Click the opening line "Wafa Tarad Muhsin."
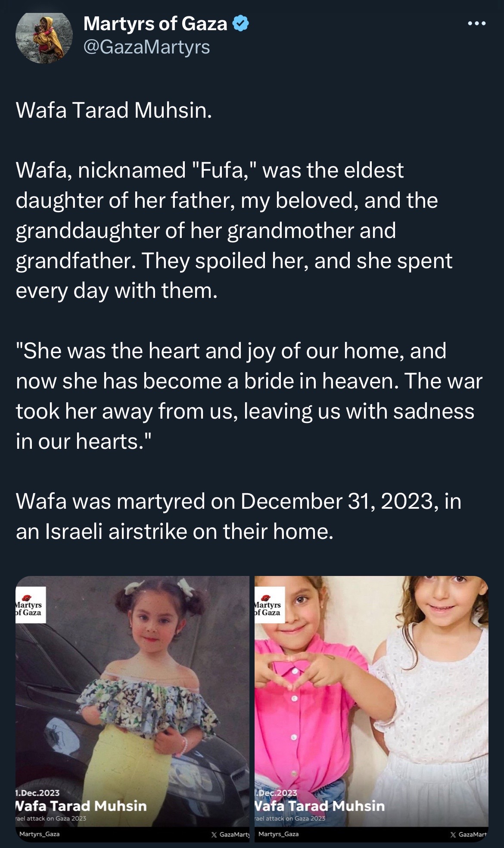The height and width of the screenshot is (848, 504). [x=114, y=110]
